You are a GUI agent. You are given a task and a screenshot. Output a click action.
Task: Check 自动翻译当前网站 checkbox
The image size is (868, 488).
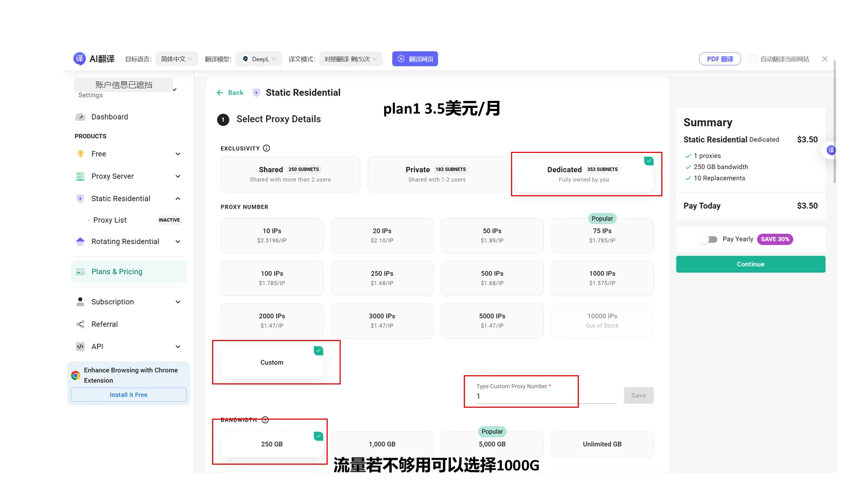pos(753,59)
